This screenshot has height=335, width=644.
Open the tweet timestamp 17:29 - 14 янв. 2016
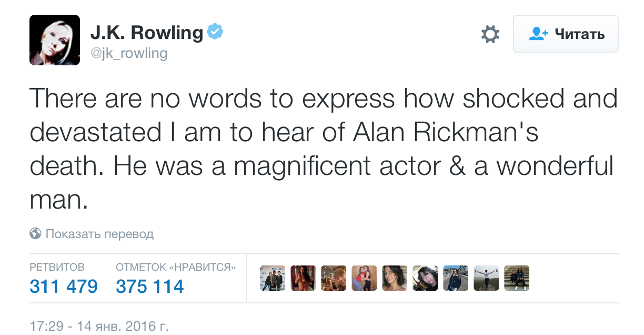[99, 326]
